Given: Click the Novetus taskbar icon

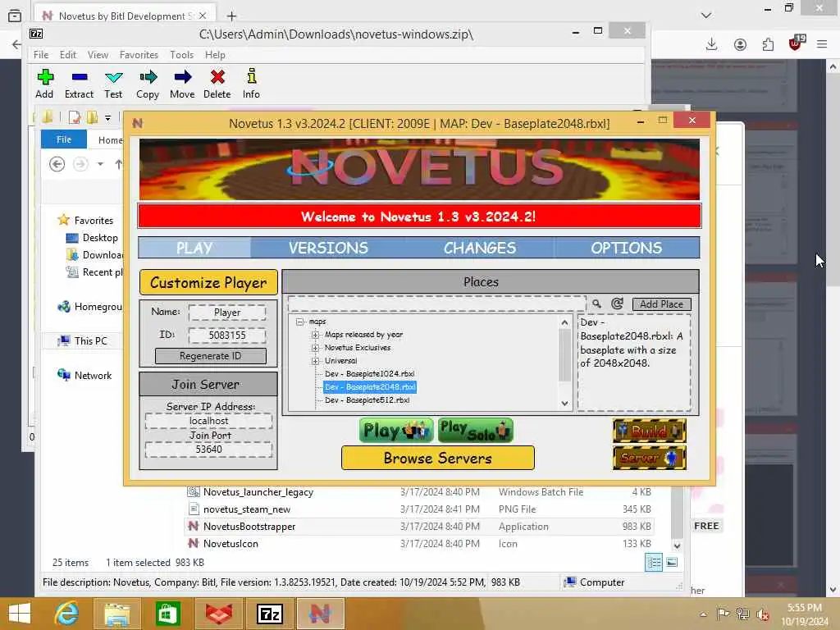Looking at the screenshot, I should point(320,614).
